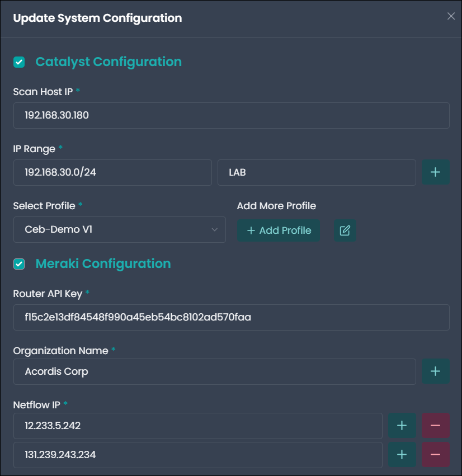This screenshot has width=462, height=476.
Task: Click the plus icon next to Organization Name
Action: [x=435, y=371]
